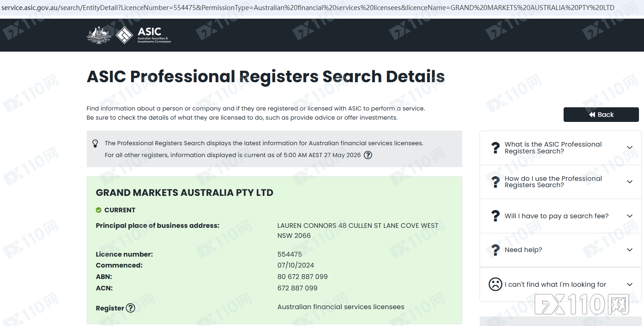The height and width of the screenshot is (326, 644).
Task: Click the GRAND MARKETS AUSTRALIA PTY LTD heading
Action: coord(185,193)
